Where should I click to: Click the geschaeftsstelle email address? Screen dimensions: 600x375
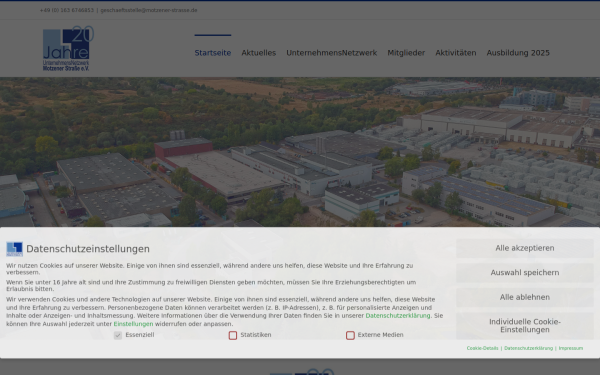tap(149, 10)
